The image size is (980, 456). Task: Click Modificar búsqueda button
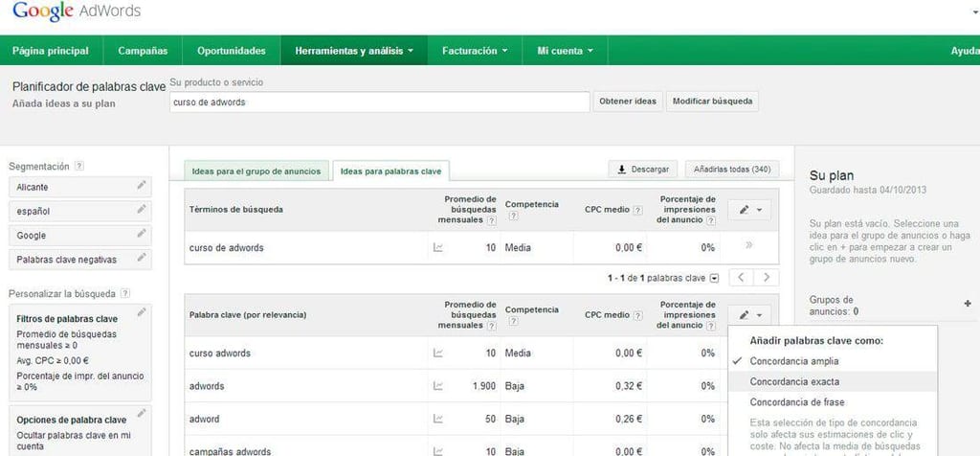tap(712, 102)
